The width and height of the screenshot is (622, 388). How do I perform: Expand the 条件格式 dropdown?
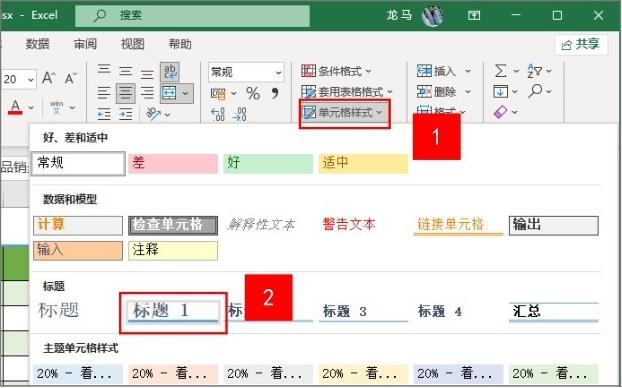pyautogui.click(x=336, y=71)
